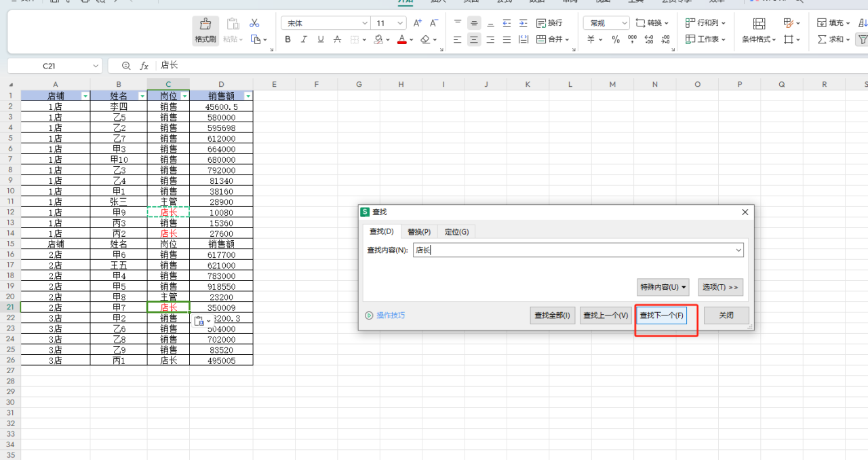
Task: Open the Convert (转换) dropdown
Action: pyautogui.click(x=652, y=23)
